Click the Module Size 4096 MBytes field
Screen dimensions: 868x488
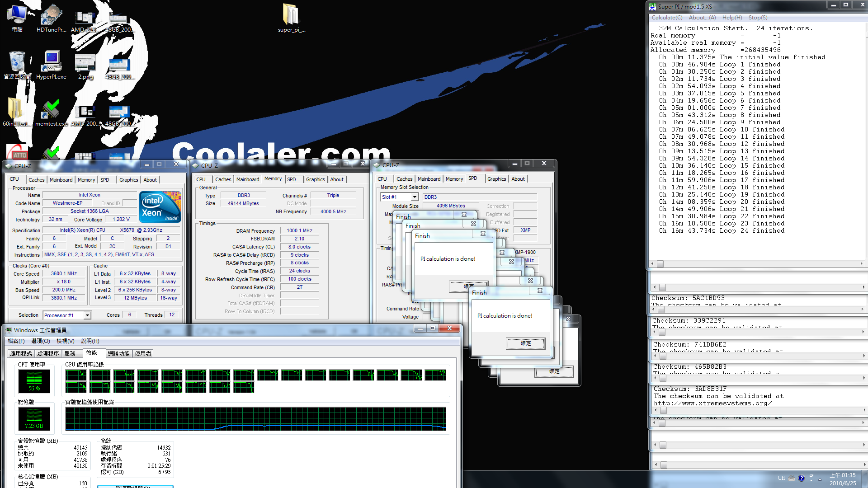(451, 206)
